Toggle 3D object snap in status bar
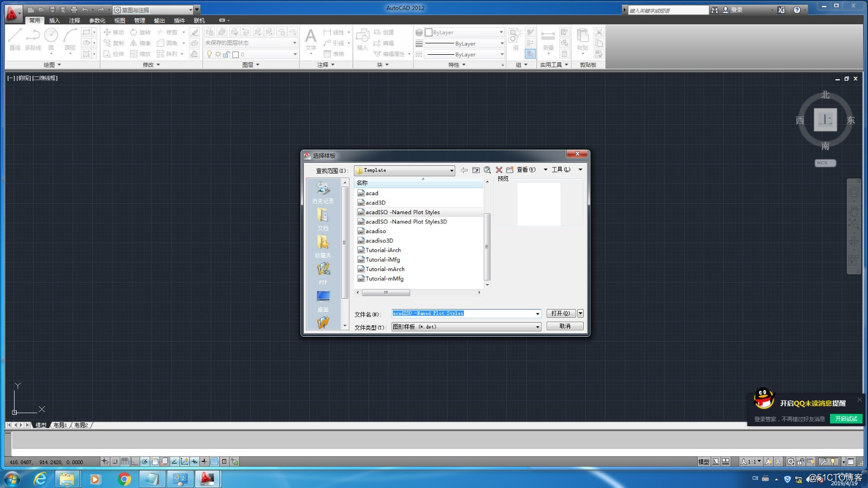 coord(164,461)
